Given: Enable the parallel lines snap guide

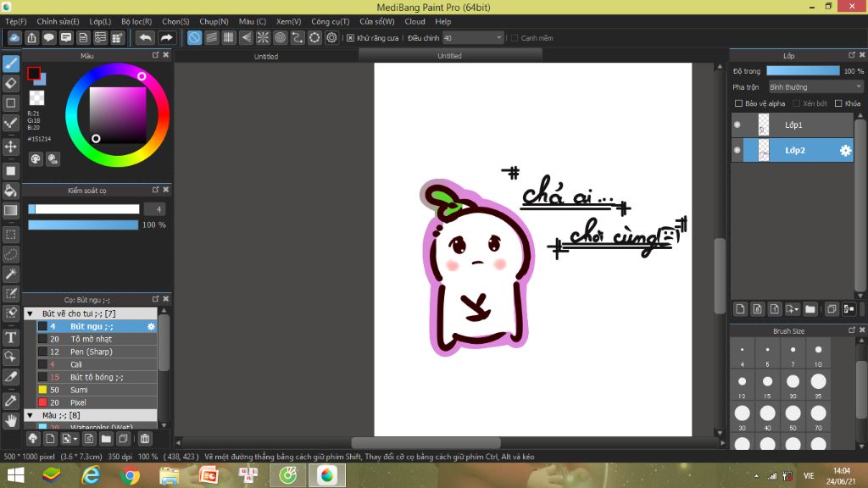Looking at the screenshot, I should (211, 37).
